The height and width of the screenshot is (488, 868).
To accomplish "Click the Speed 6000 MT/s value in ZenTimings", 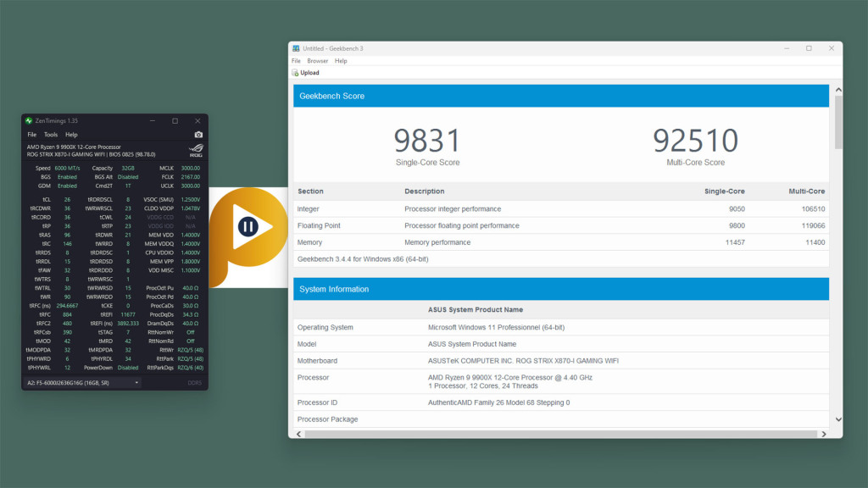I will pos(67,169).
